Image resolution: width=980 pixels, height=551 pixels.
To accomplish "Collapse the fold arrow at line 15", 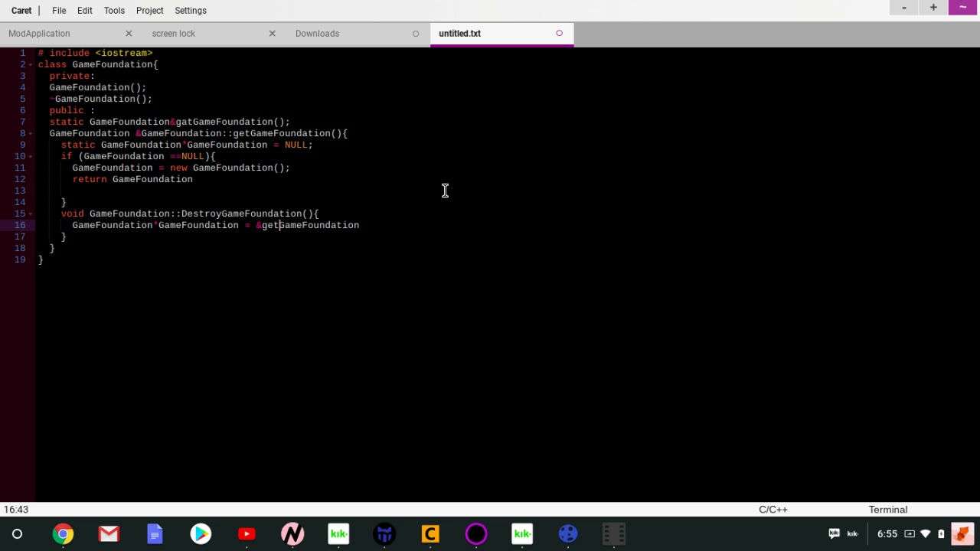I will pos(30,214).
